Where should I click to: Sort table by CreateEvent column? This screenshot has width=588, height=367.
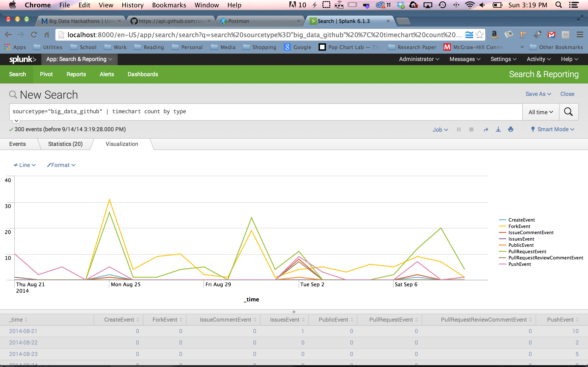pos(119,320)
